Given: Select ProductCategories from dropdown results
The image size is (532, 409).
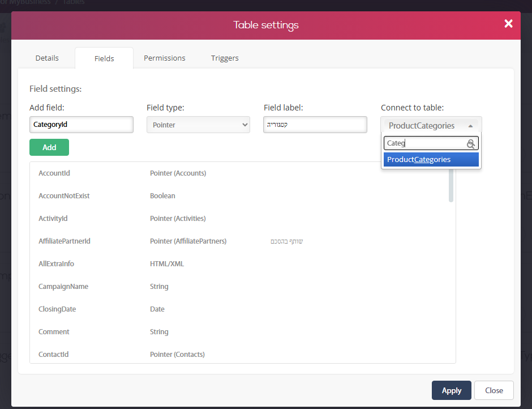Looking at the screenshot, I should [x=431, y=159].
